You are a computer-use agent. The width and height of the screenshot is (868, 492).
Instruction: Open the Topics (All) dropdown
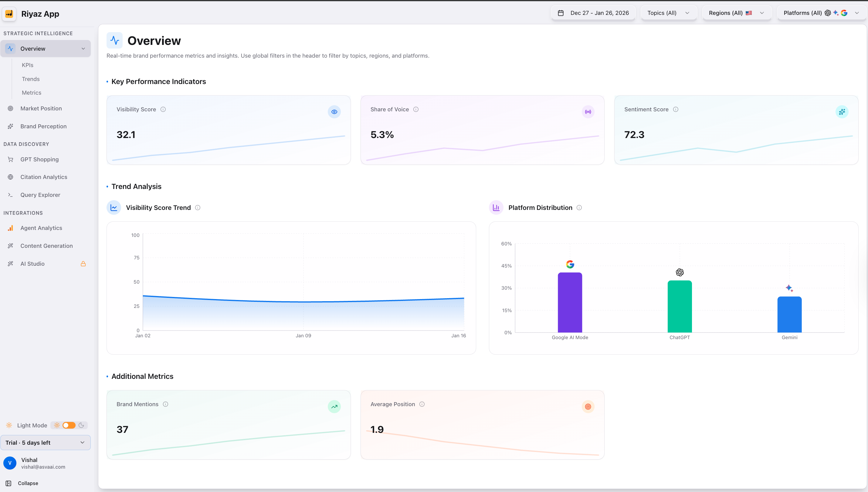pos(668,13)
